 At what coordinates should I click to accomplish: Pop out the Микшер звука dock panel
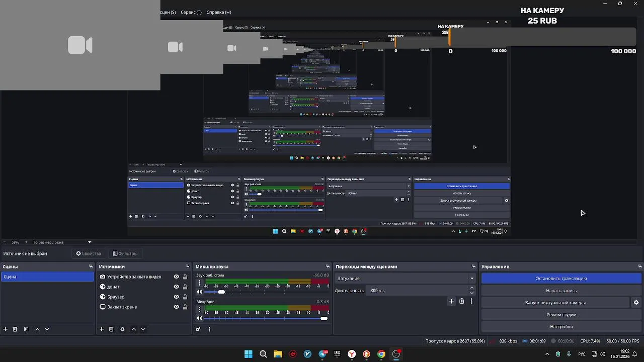(328, 266)
